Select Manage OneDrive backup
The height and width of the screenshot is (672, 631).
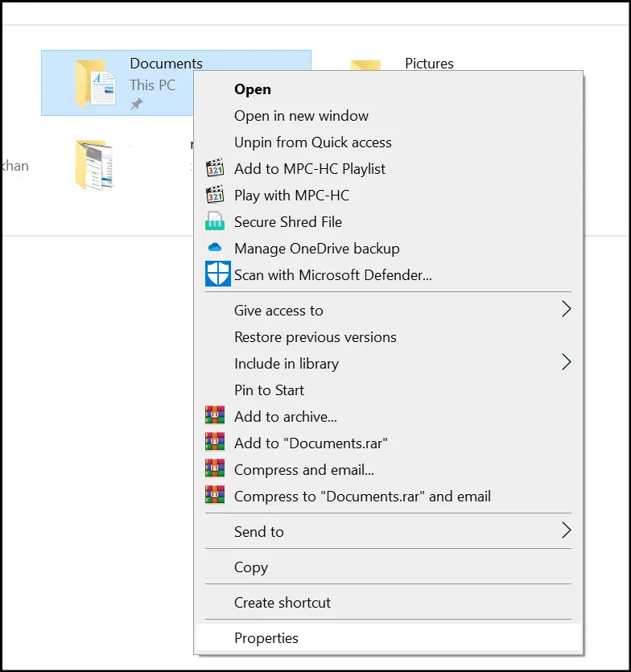[x=389, y=249]
